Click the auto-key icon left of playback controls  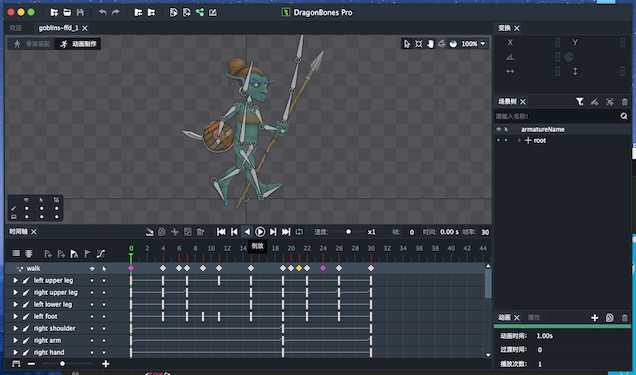coord(150,232)
